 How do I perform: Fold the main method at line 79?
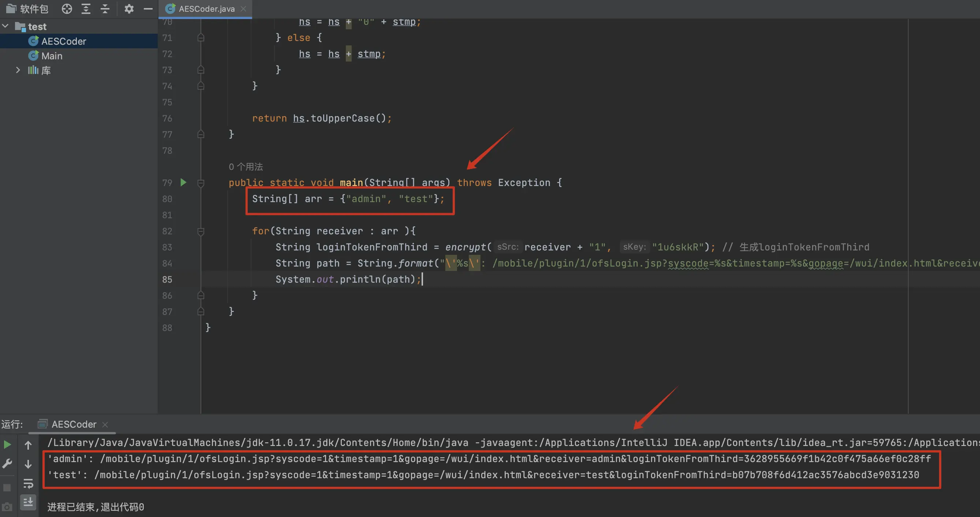click(201, 183)
